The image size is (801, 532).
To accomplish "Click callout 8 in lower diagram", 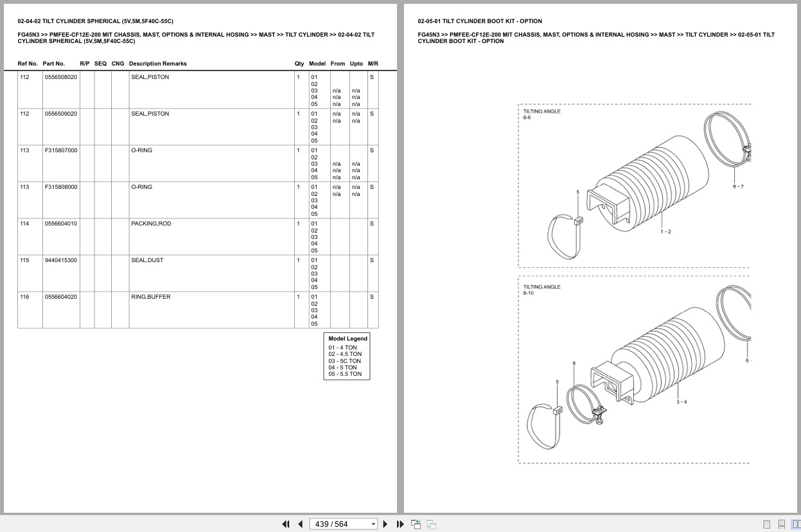I will tap(574, 364).
